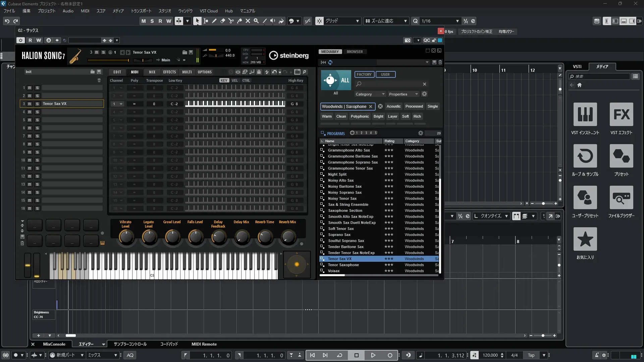Solo slot 3 Tenor Sax VX
Image resolution: width=644 pixels, height=362 pixels.
[37, 104]
